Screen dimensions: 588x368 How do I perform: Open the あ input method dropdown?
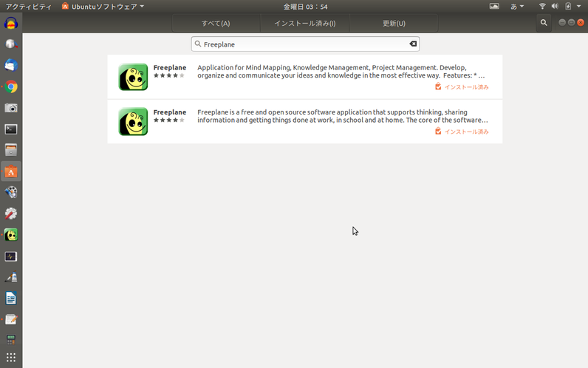pos(517,7)
